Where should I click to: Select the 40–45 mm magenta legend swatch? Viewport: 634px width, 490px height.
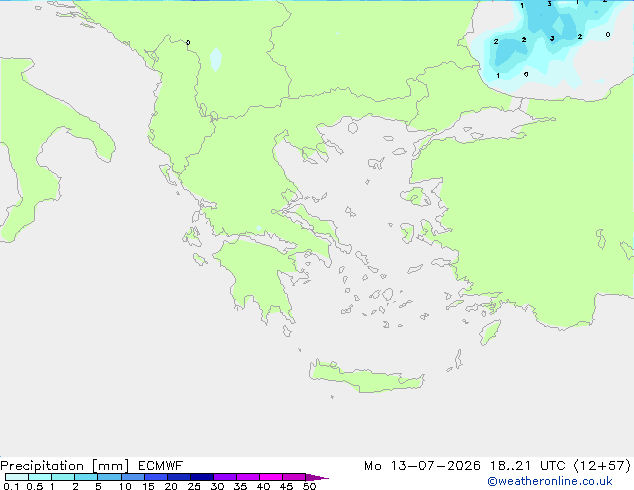click(x=271, y=477)
